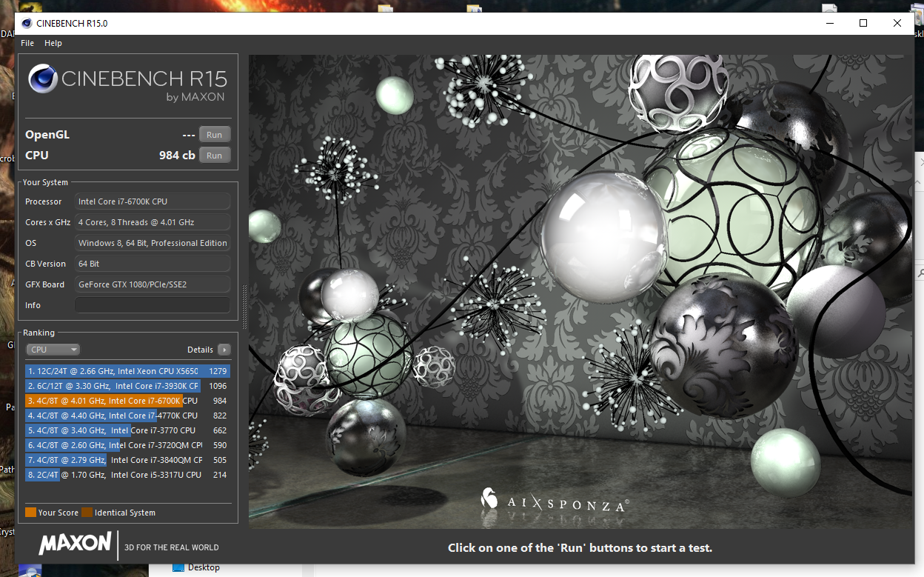Click the Cinebench title bar app icon
Image resolution: width=924 pixels, height=577 pixels.
(27, 23)
